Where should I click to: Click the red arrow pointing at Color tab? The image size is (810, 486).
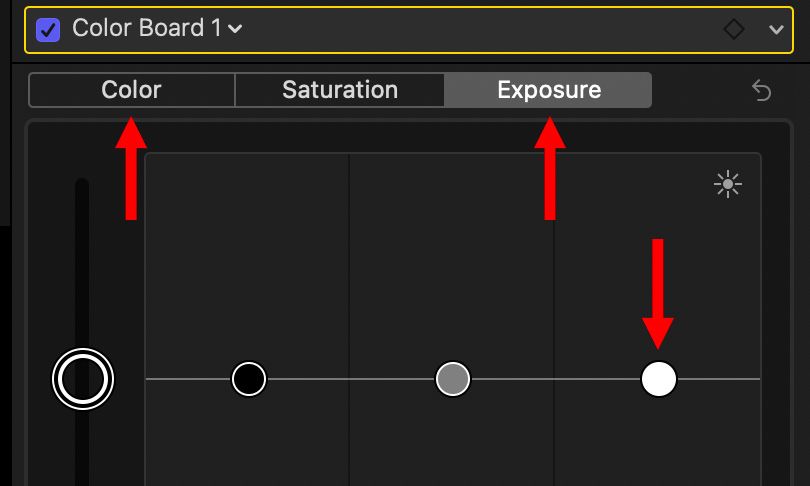pyautogui.click(x=131, y=168)
